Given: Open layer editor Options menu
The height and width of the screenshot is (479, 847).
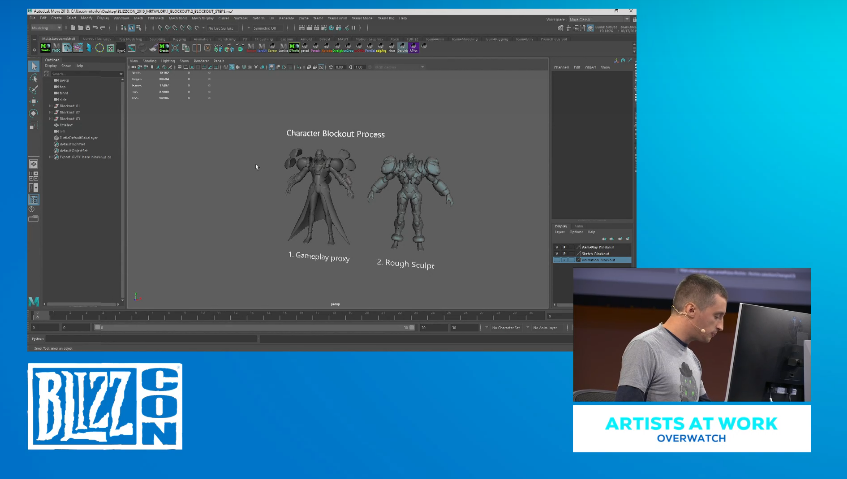Looking at the screenshot, I should pos(576,232).
